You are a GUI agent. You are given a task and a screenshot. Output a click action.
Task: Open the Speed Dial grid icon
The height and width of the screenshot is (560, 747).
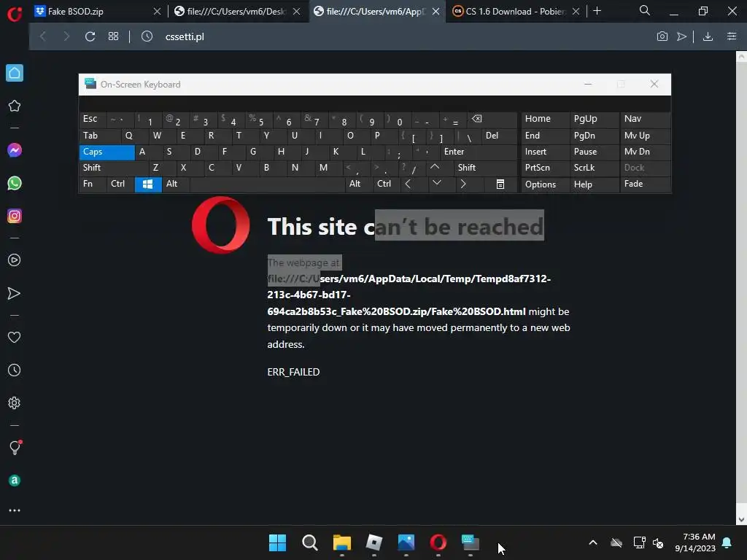pyautogui.click(x=113, y=36)
